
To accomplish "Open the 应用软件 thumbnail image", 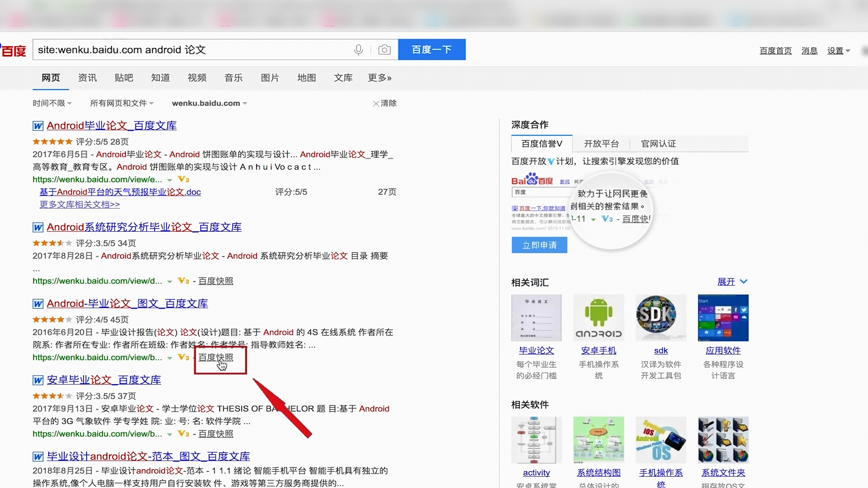I will click(723, 318).
